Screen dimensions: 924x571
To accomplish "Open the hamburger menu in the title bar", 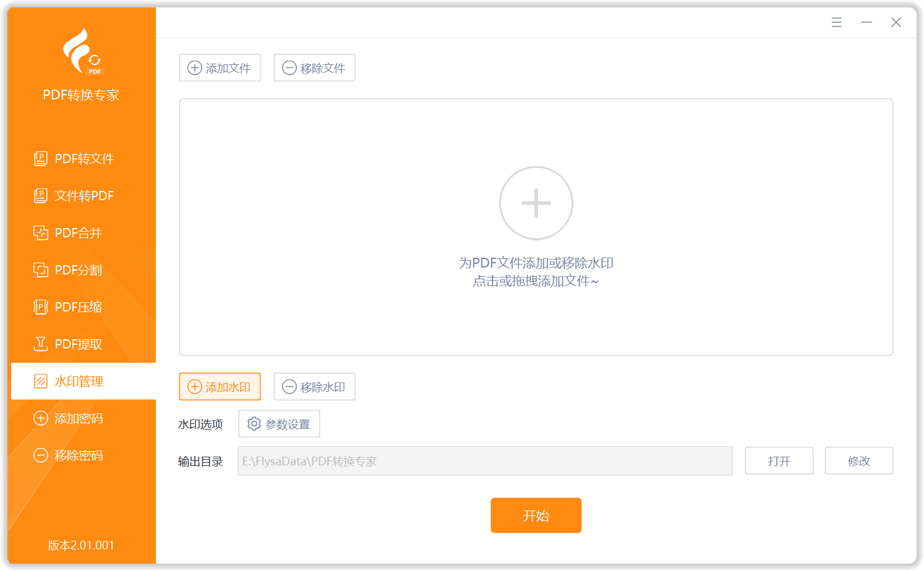I will click(x=837, y=22).
